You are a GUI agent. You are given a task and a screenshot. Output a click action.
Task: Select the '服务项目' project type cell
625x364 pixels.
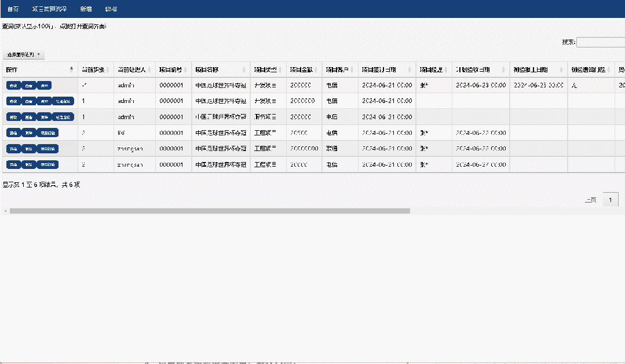[x=268, y=117]
